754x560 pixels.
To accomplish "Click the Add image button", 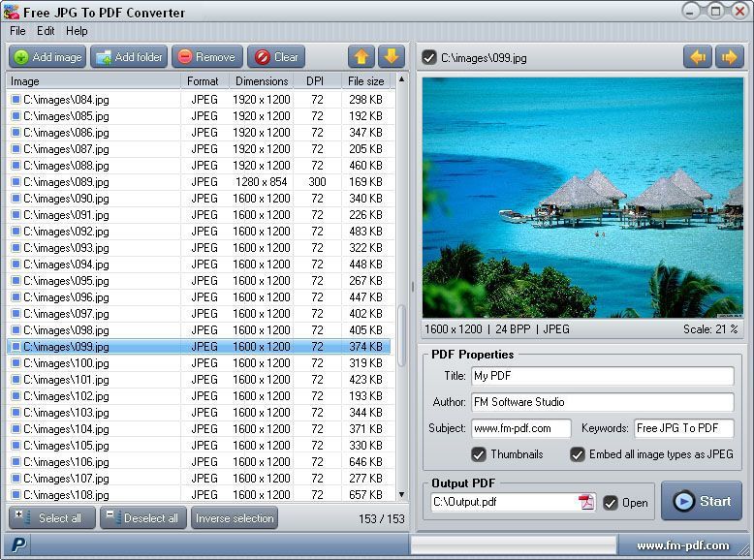I will click(x=47, y=57).
